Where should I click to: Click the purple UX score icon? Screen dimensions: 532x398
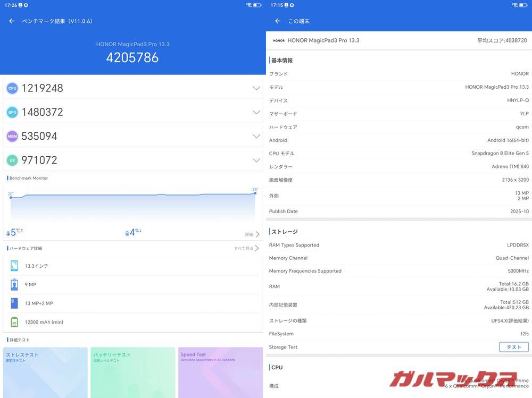12,159
